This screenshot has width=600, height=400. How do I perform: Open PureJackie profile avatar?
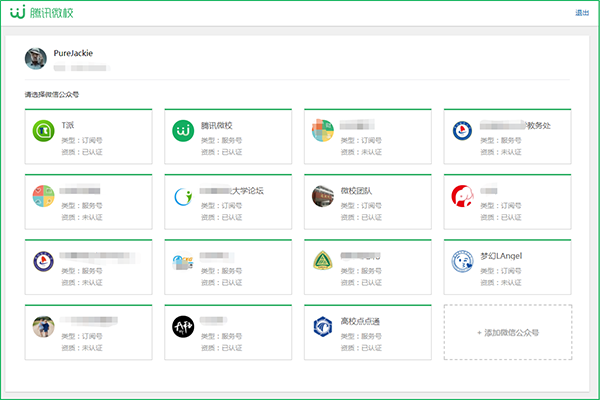coord(36,59)
